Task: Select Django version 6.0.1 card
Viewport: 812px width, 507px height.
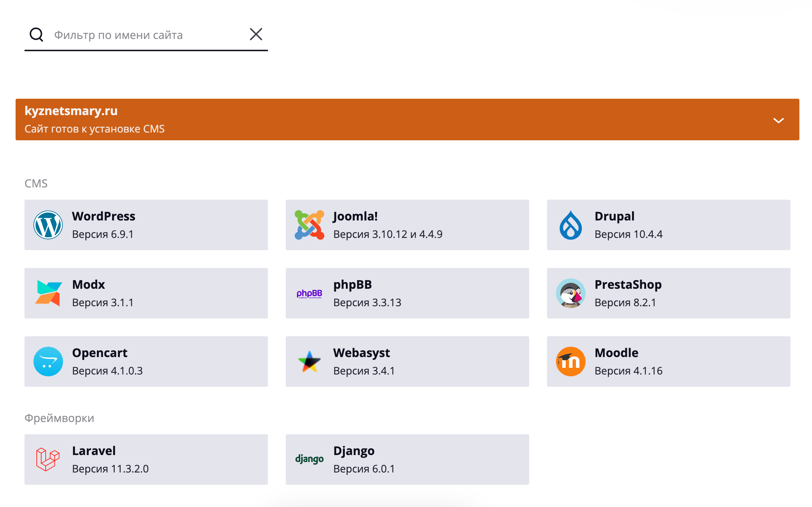Action: tap(407, 459)
